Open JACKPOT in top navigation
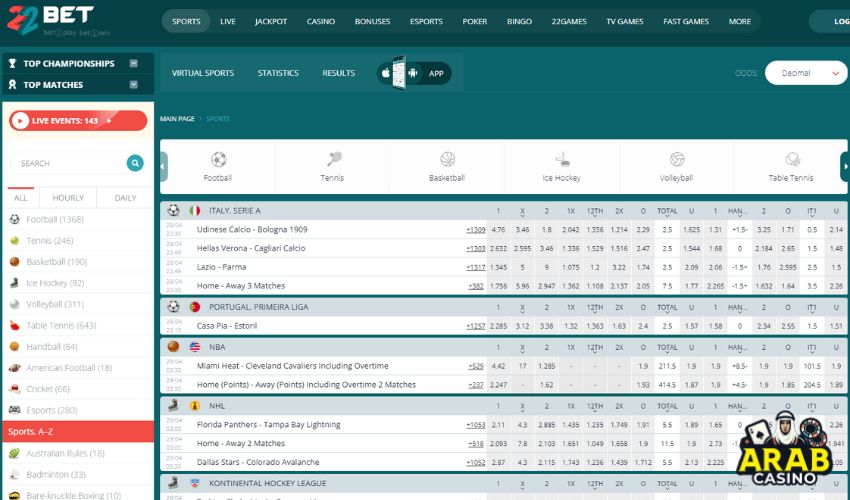Screen dimensions: 850x500 point(271,22)
